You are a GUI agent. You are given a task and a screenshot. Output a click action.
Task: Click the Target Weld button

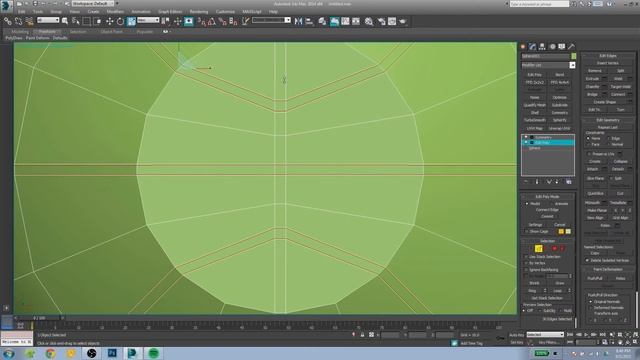tap(620, 87)
